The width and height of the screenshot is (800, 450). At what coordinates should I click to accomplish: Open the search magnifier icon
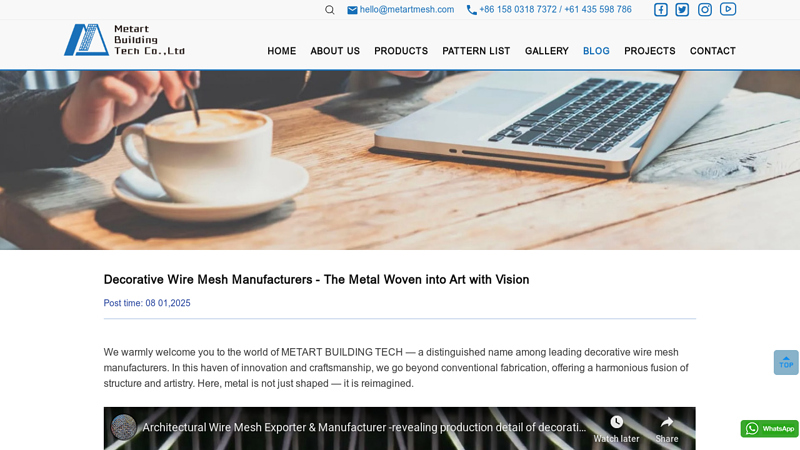click(330, 10)
